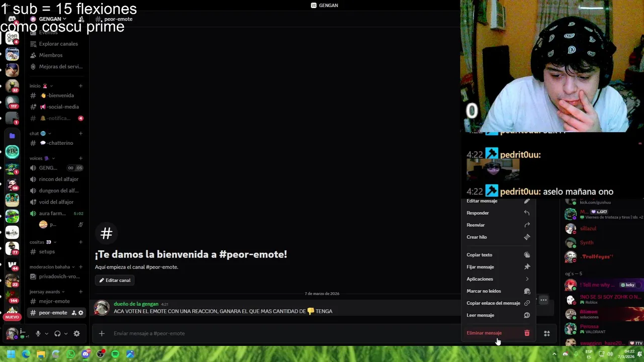
Task: Click the Editar canal button
Action: point(115,280)
